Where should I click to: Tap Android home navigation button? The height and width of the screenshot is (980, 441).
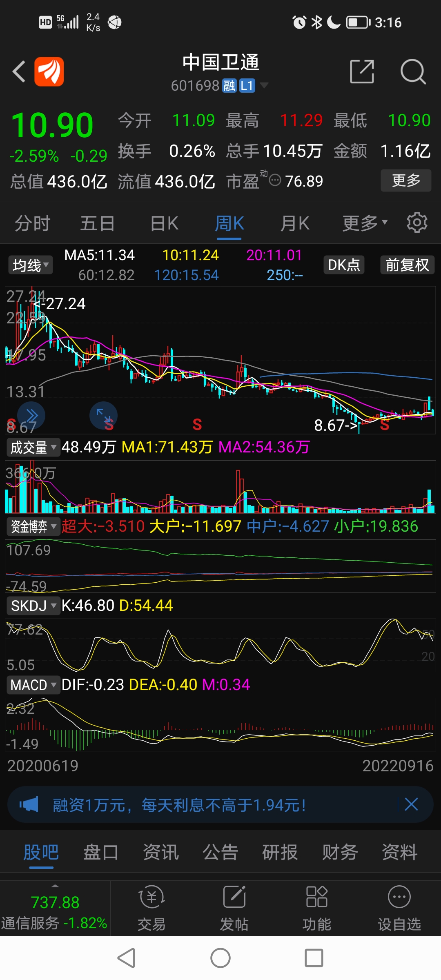220,958
